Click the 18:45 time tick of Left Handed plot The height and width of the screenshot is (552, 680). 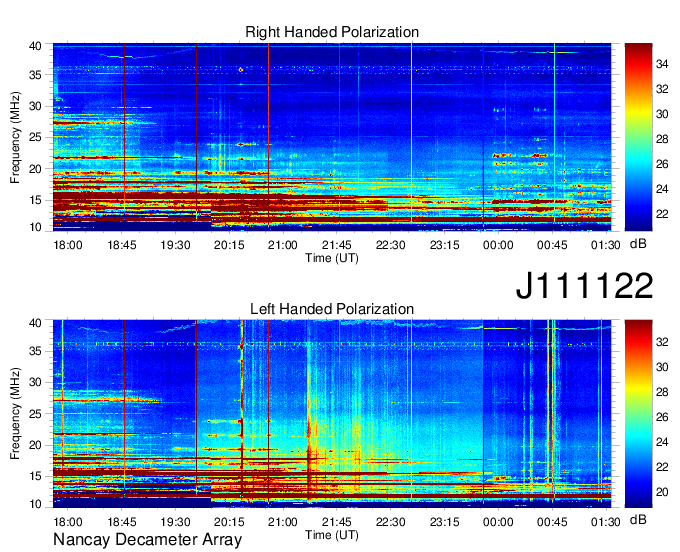(x=122, y=522)
